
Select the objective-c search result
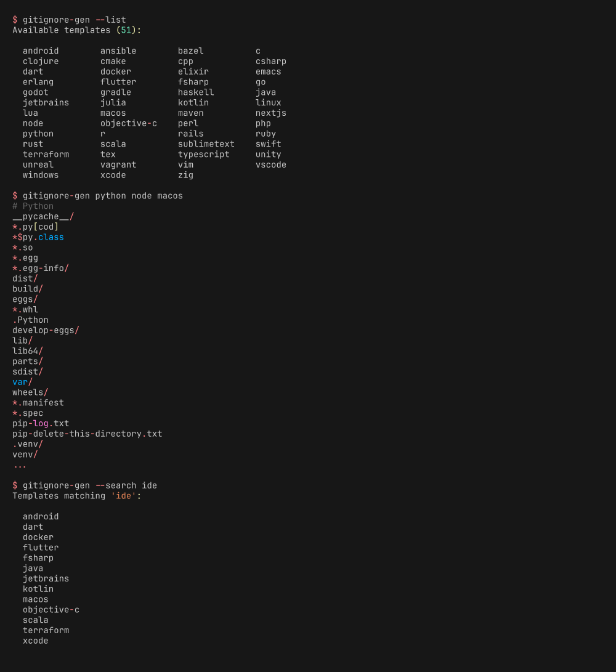tap(51, 609)
